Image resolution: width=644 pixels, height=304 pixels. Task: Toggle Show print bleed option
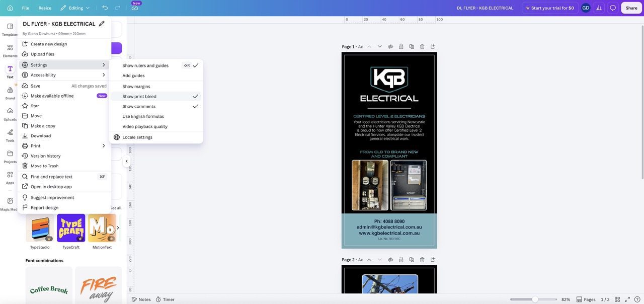click(x=156, y=96)
